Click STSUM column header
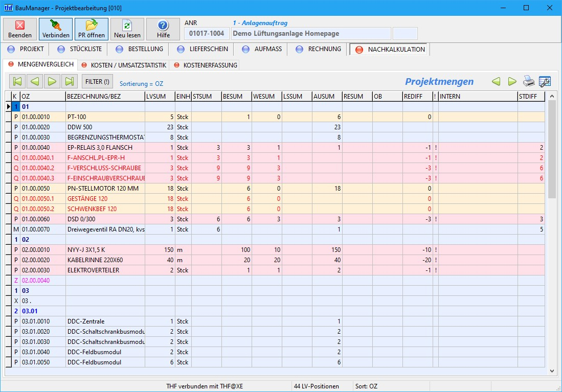 [x=207, y=97]
